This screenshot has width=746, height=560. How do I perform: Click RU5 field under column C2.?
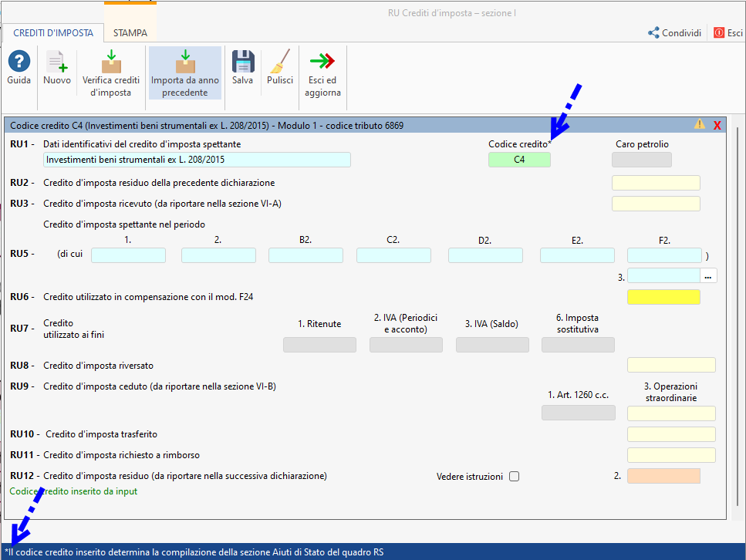(x=394, y=255)
